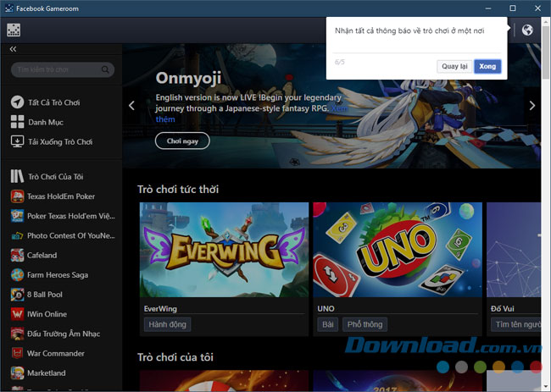Select the Danh Mục menu label
The height and width of the screenshot is (392, 551).
46,122
